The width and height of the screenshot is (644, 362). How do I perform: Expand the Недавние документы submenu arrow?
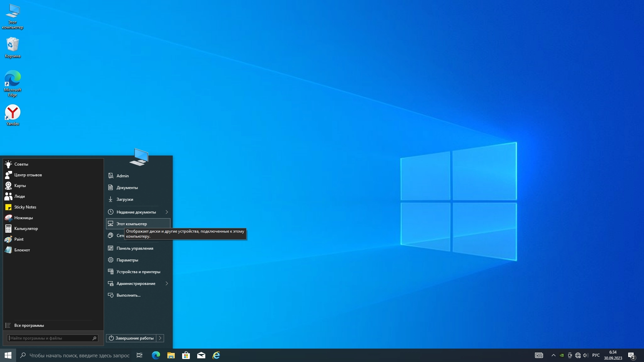tap(167, 212)
